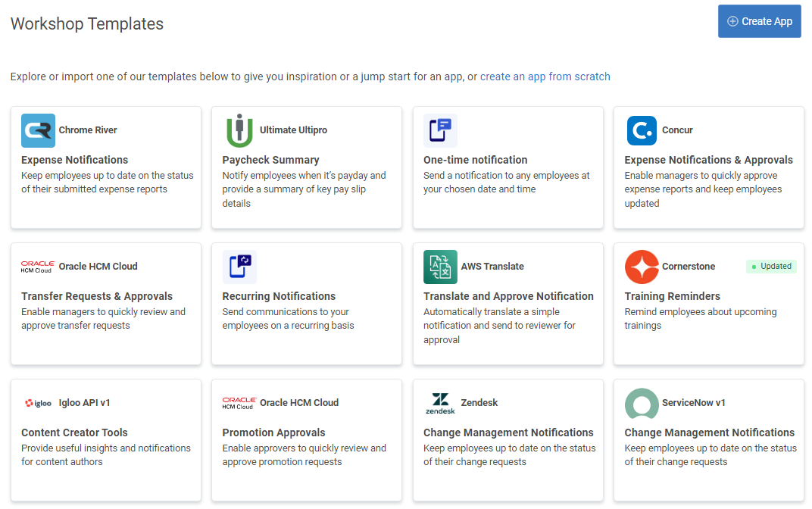Click the Oracle HCM Cloud logo on Promotion Approvals card

[239, 403]
